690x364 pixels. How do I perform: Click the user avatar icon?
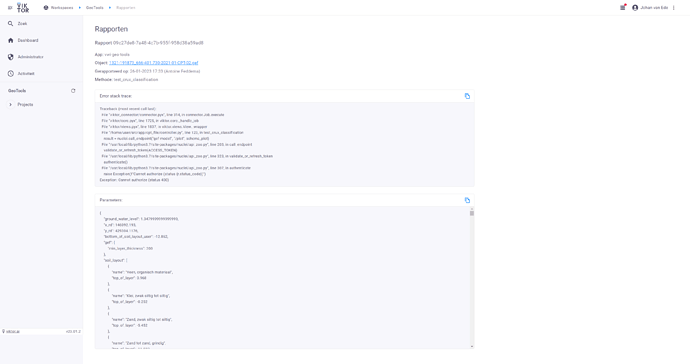tap(635, 7)
